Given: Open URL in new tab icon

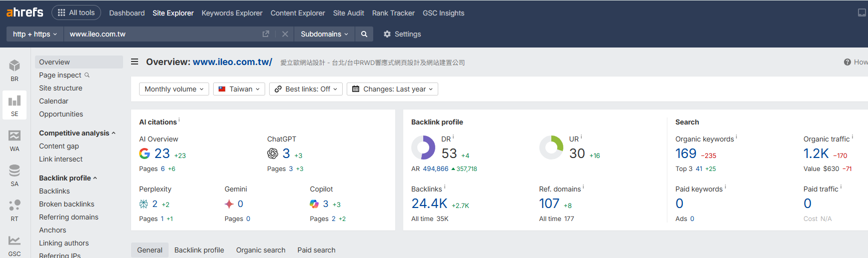Looking at the screenshot, I should tap(266, 34).
